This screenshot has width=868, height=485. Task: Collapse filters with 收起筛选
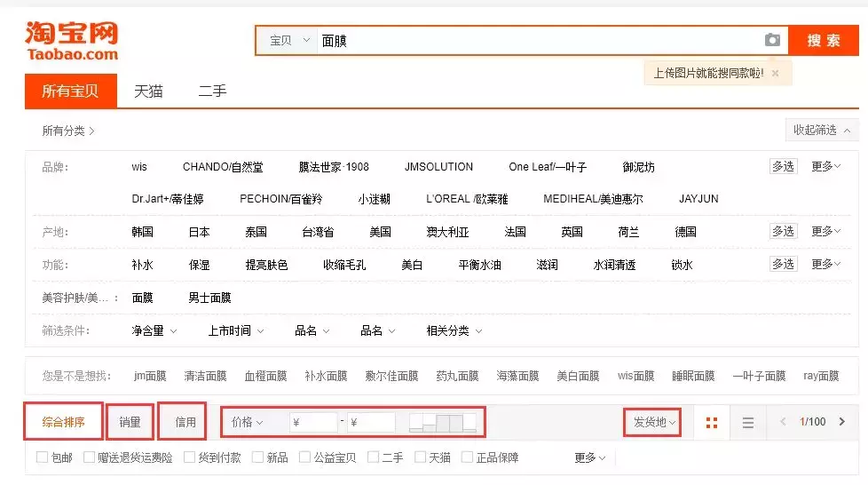pyautogui.click(x=821, y=130)
